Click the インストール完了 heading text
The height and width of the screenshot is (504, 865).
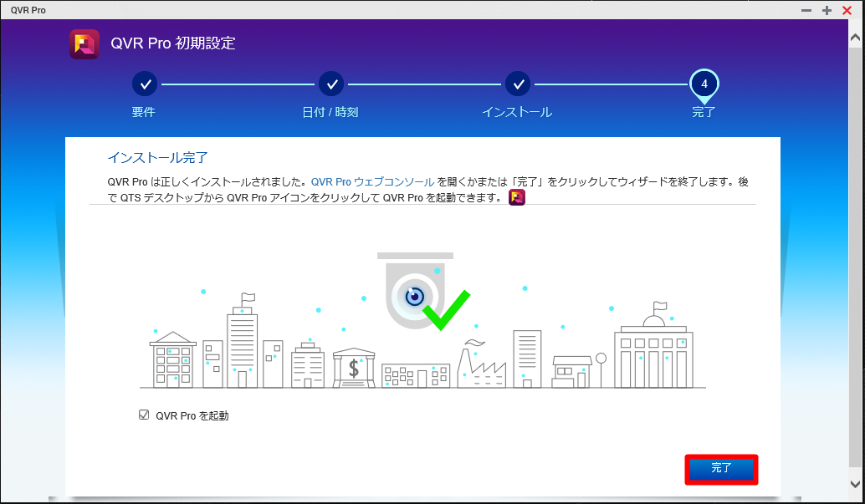(x=157, y=158)
